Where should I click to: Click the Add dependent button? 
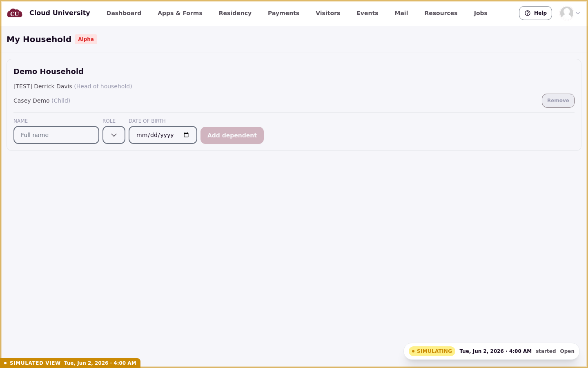click(232, 135)
